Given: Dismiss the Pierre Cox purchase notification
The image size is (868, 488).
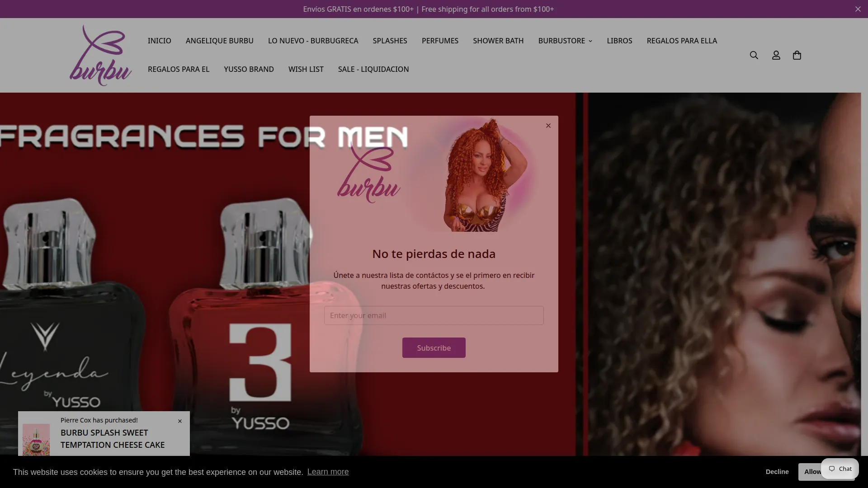Looking at the screenshot, I should click(x=180, y=421).
